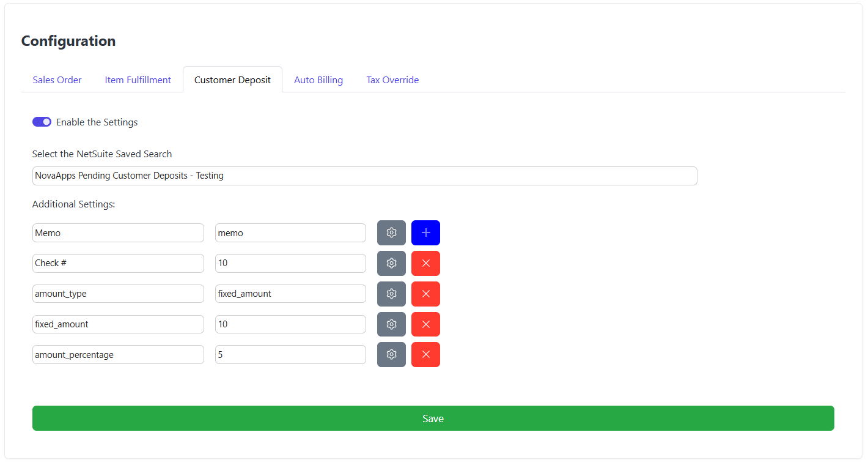Click the Memo key input field
The width and height of the screenshot is (868, 465).
click(x=118, y=232)
